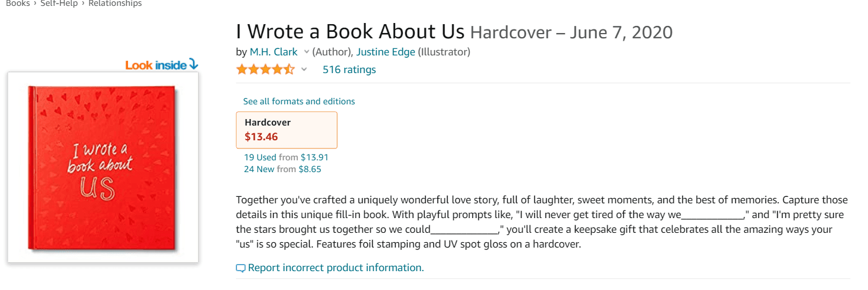Open author M.H. Clark's page

pos(274,52)
